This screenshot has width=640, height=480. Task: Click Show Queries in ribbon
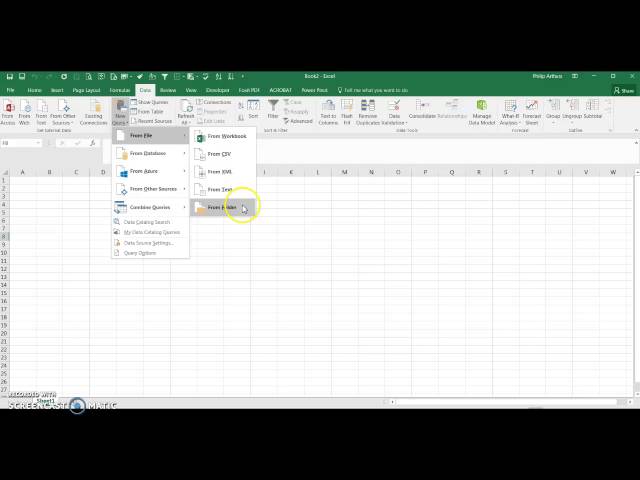click(149, 102)
